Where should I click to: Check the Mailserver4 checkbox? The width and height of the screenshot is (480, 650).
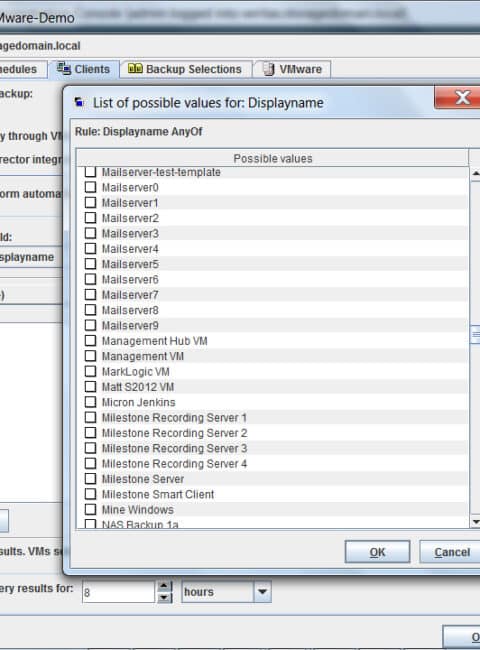(90, 248)
